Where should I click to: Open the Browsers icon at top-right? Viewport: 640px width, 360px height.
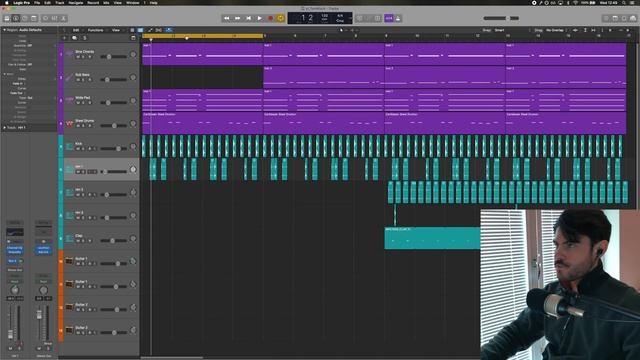[633, 18]
